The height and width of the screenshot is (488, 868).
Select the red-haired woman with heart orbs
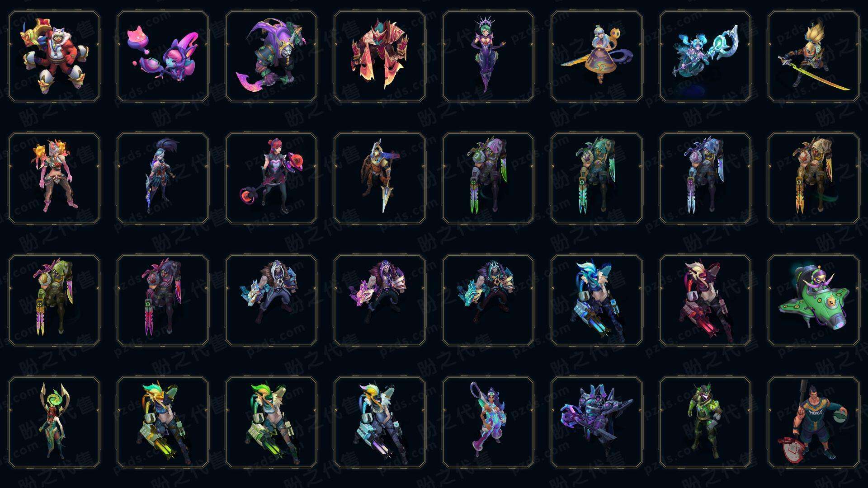tap(271, 178)
